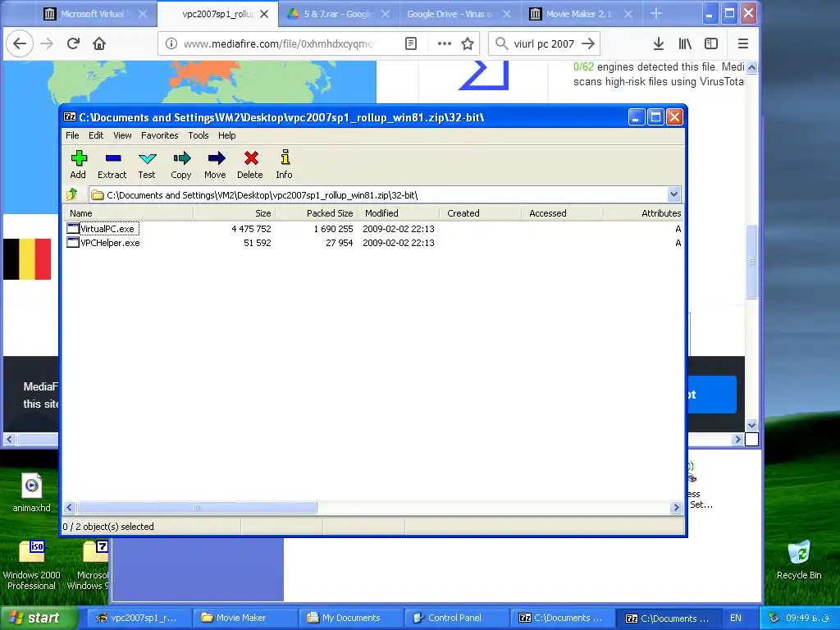Open the Tools menu
The image size is (840, 630).
[199, 135]
